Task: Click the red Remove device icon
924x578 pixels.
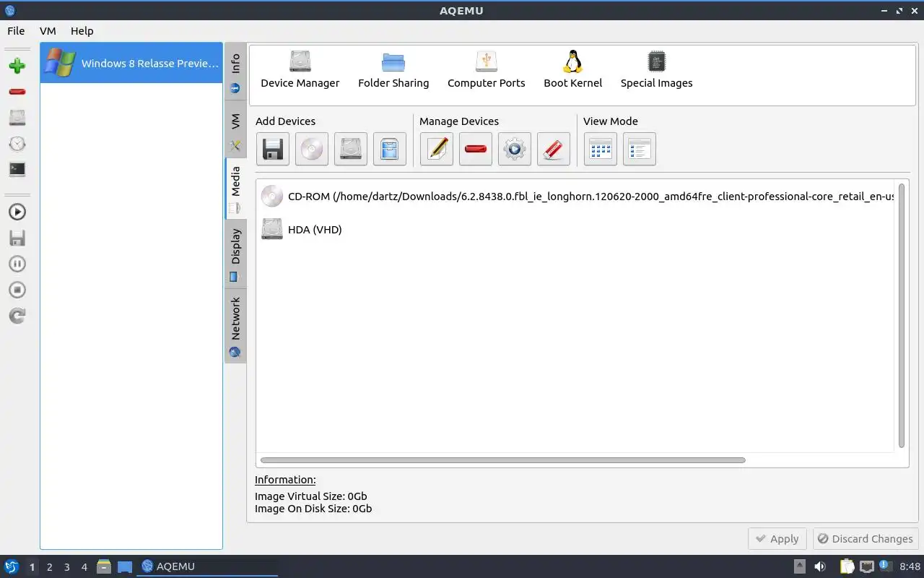Action: (x=476, y=149)
